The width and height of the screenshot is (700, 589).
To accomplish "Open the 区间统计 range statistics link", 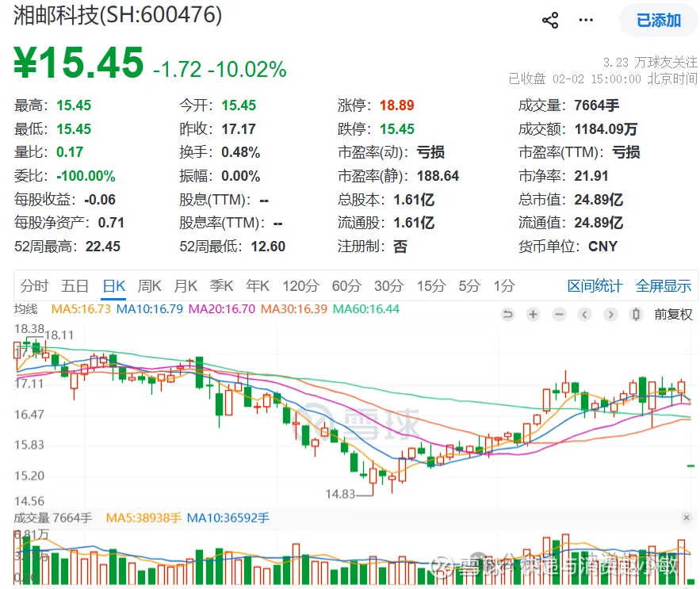I will [x=595, y=286].
